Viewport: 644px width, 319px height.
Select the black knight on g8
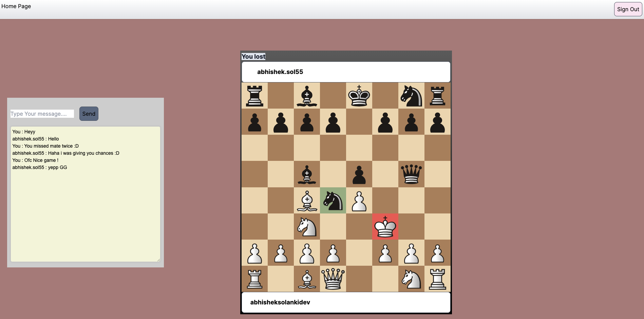coord(411,96)
